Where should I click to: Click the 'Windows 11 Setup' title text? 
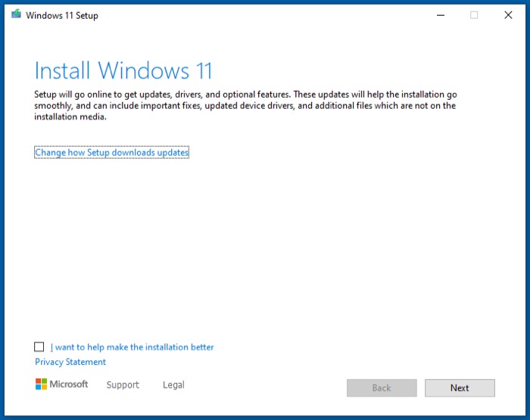click(62, 15)
